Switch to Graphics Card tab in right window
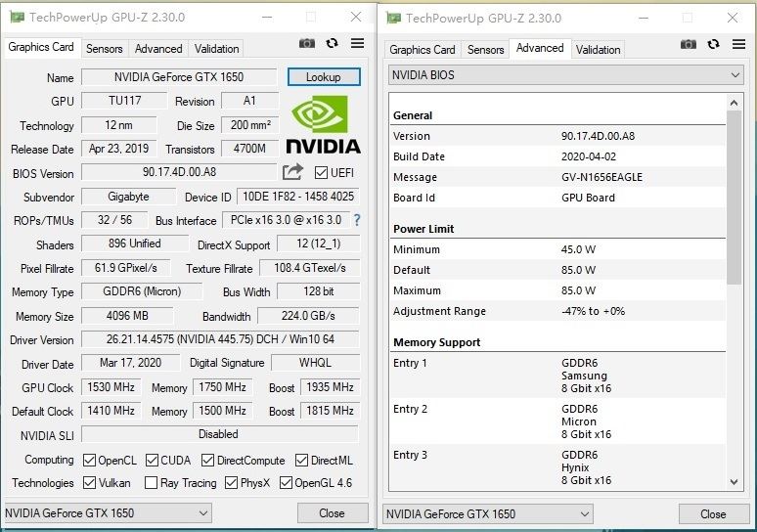Image resolution: width=757 pixels, height=532 pixels. click(x=423, y=50)
